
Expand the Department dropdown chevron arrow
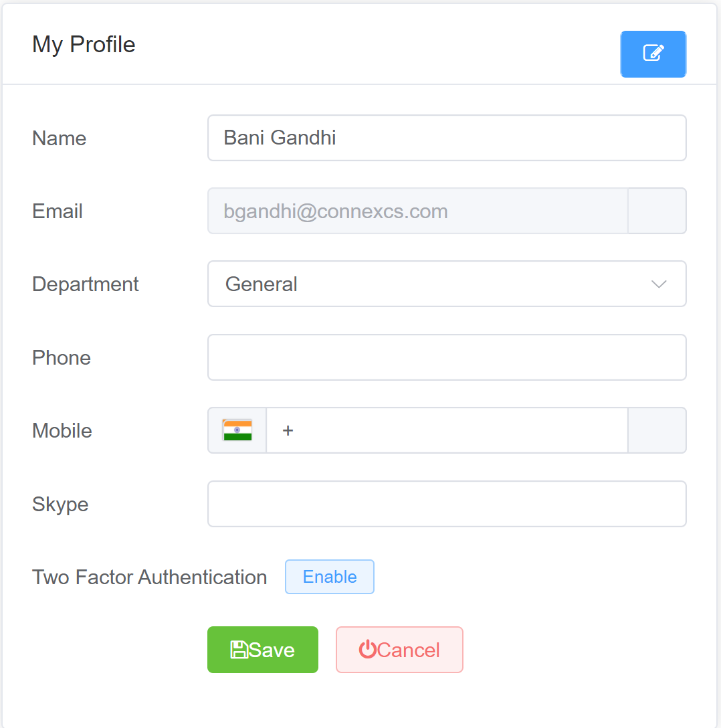[659, 284]
